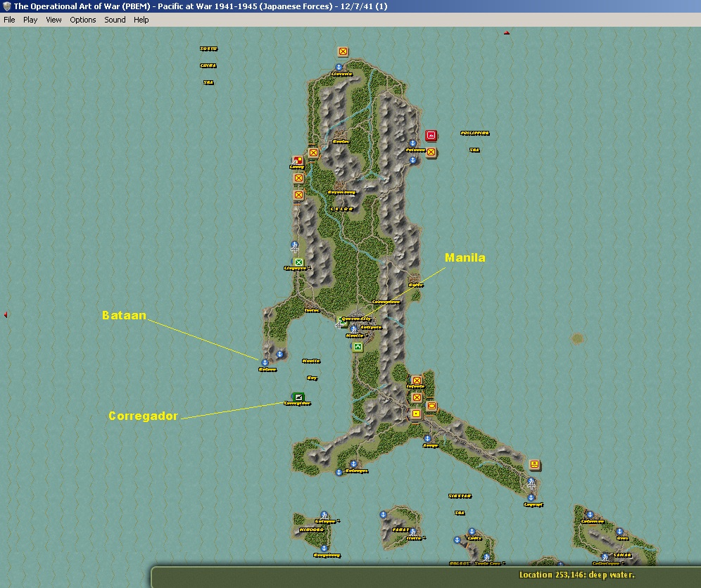Select infantry counter directly above the yellow-dot unit
This screenshot has width=701, height=588.
(417, 397)
